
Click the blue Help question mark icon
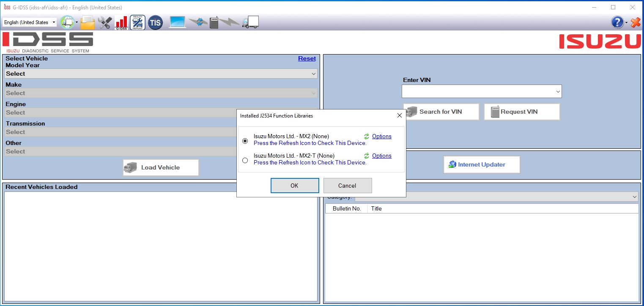click(616, 22)
